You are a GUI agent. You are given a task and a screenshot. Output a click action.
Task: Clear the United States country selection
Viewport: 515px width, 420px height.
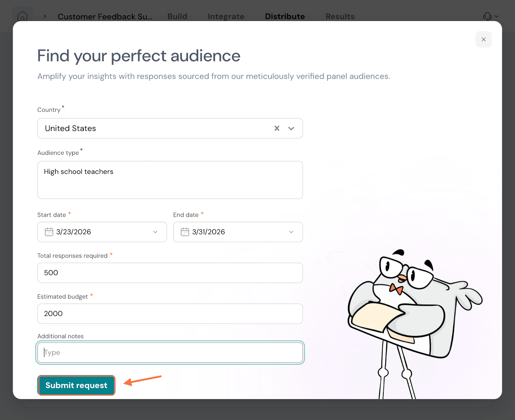click(x=276, y=128)
